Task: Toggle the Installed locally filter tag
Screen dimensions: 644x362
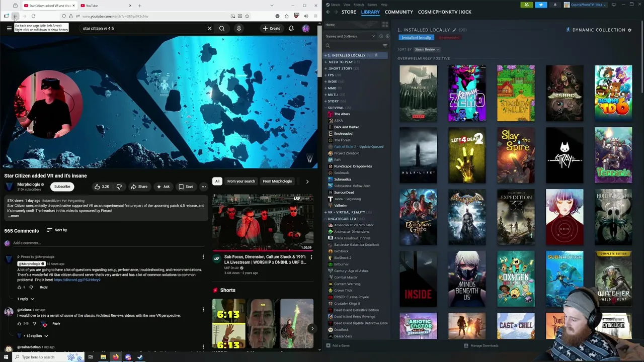Action: (x=416, y=38)
